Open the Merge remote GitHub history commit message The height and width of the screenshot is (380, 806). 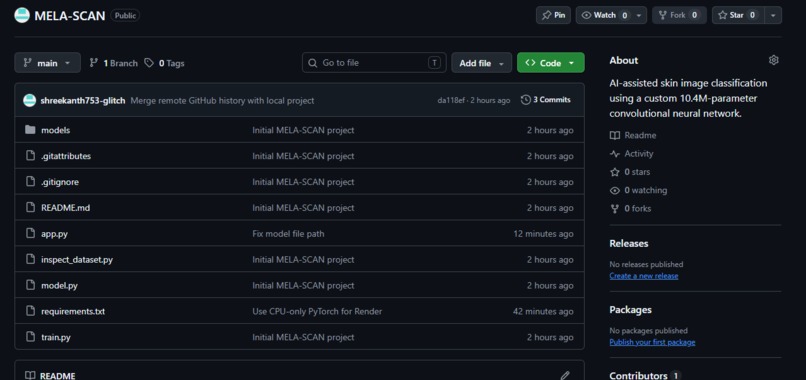point(222,100)
